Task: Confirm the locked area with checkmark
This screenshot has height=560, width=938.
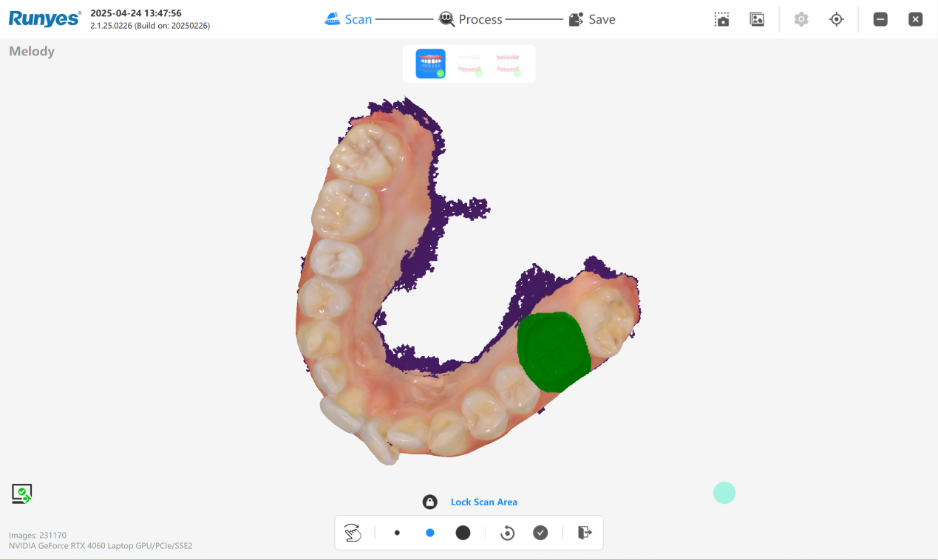Action: [540, 533]
